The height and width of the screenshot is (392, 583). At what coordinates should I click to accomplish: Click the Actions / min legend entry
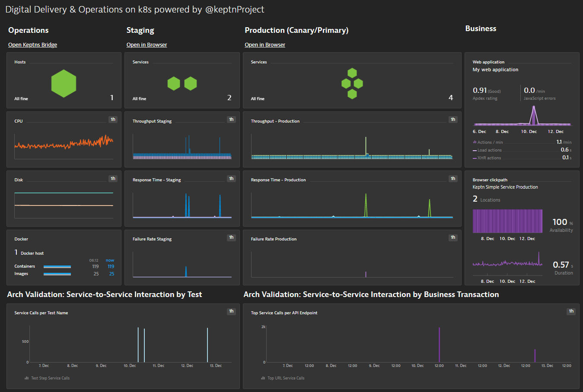(x=488, y=142)
